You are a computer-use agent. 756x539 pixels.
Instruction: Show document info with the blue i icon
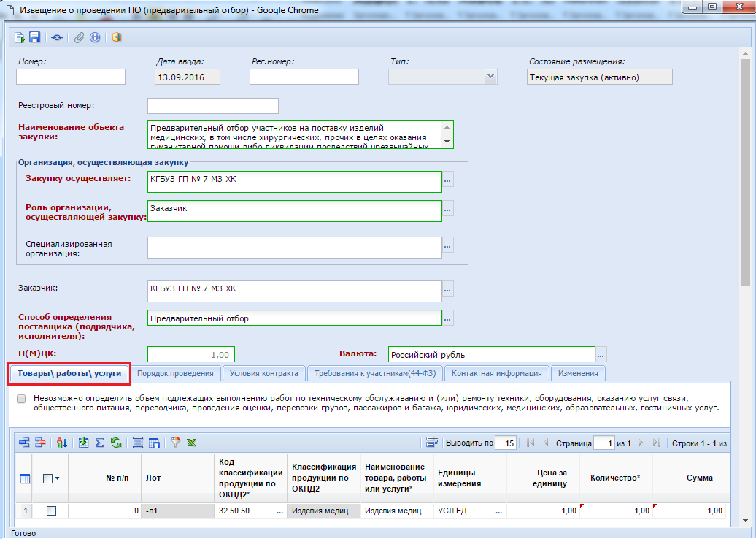click(95, 37)
